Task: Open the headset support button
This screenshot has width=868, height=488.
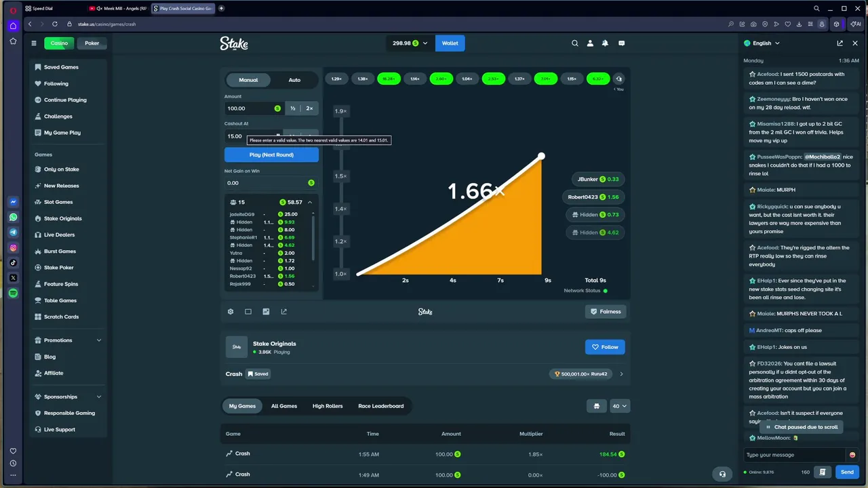Action: click(x=722, y=474)
